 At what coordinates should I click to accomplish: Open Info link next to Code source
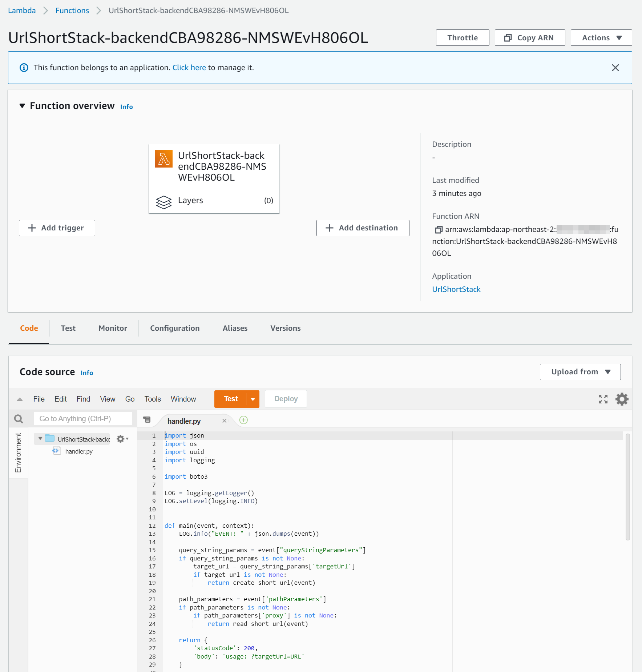tap(87, 373)
